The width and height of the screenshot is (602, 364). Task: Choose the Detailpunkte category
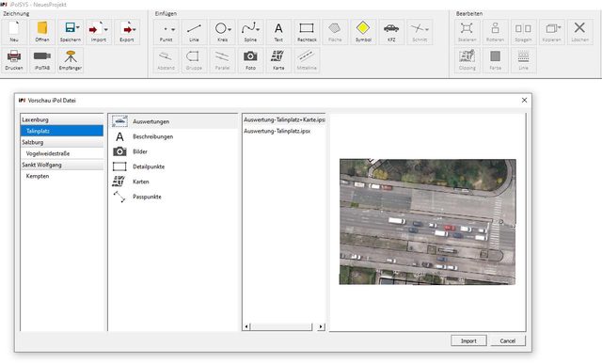pos(173,166)
